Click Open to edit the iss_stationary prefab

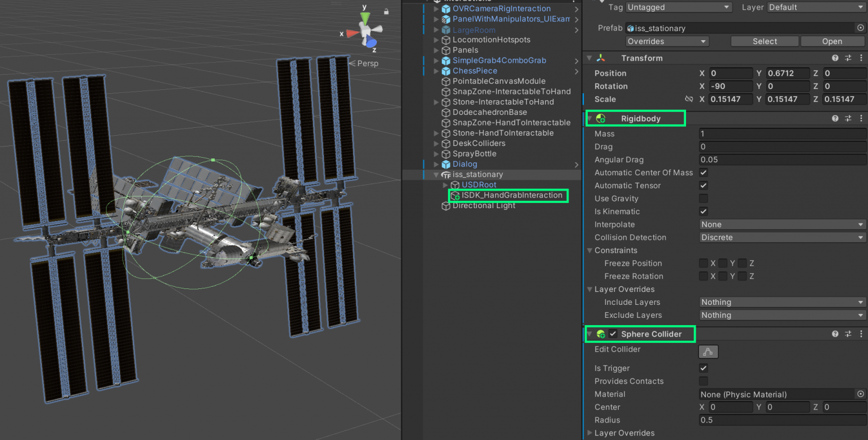(x=832, y=41)
